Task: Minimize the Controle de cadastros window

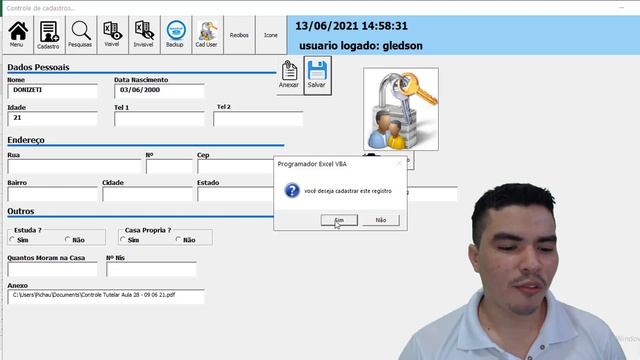Action: [x=622, y=7]
